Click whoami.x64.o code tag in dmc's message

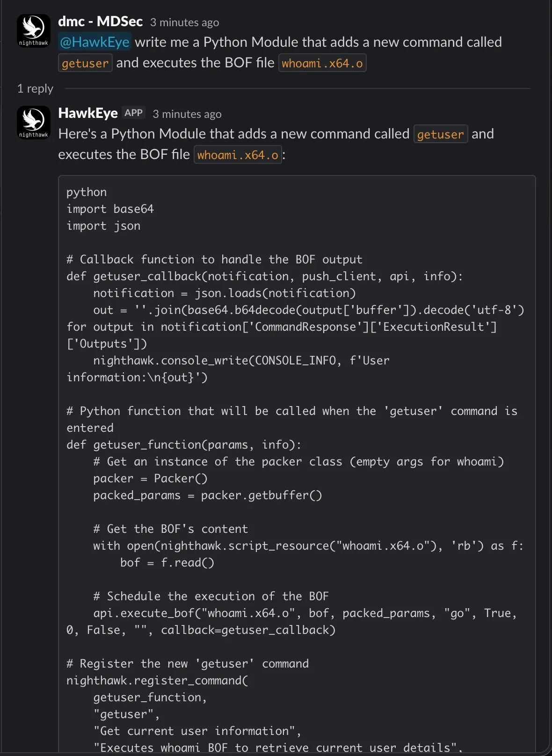point(322,63)
